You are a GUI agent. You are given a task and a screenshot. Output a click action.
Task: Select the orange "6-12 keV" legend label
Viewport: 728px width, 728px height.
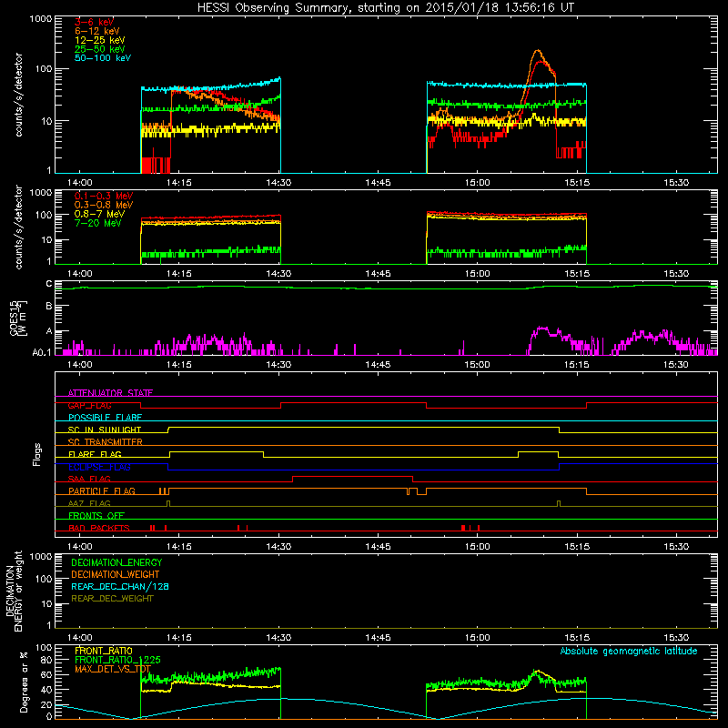[97, 31]
